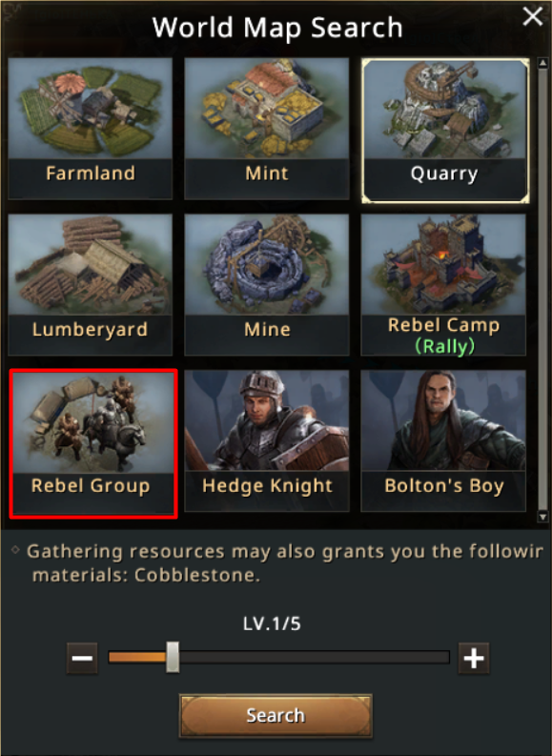Pick the Lumberyard tile

(91, 284)
